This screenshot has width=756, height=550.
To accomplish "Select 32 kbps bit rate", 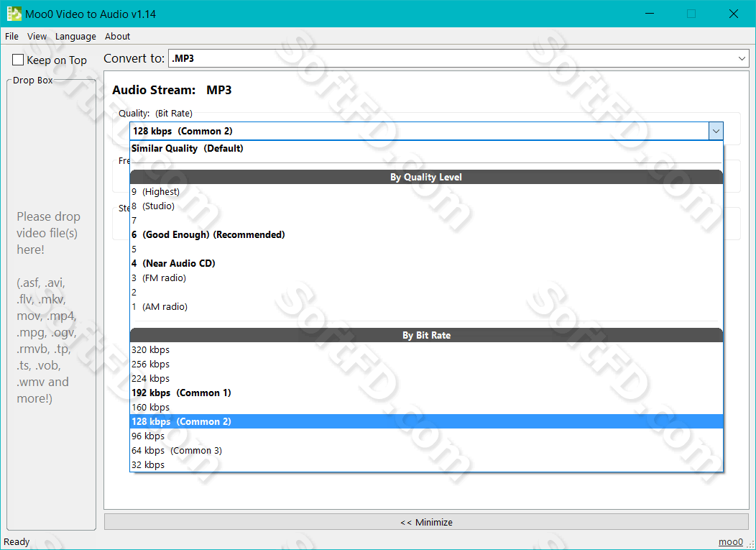I will [x=427, y=464].
